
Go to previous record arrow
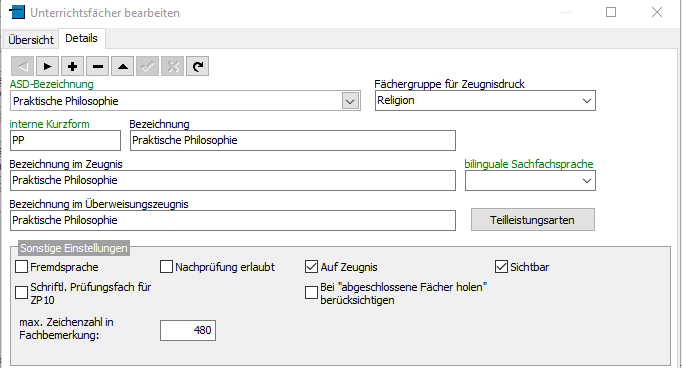coord(23,67)
